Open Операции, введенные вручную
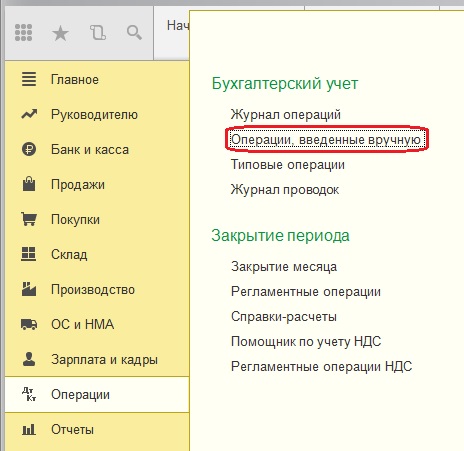 point(326,140)
